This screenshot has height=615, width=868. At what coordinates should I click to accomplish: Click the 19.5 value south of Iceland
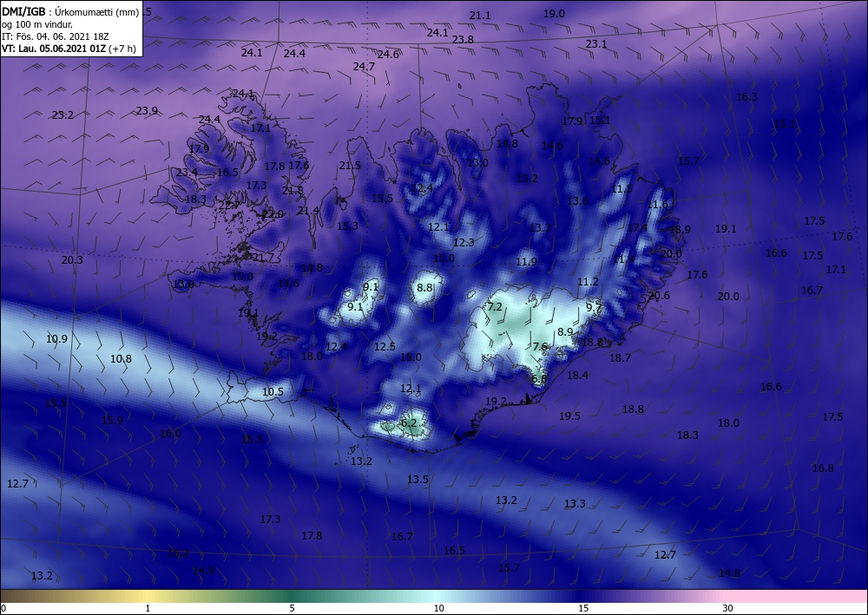[x=569, y=415]
